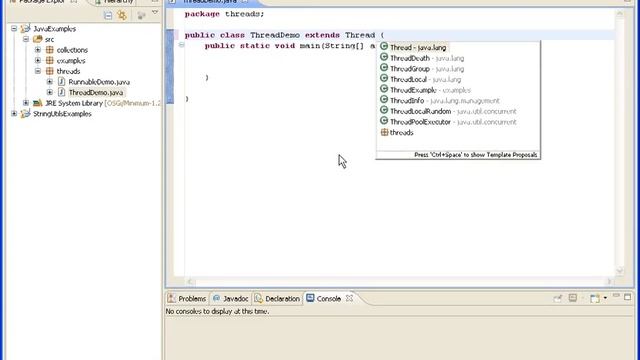Collapse the JavaExamples project node
640x360 pixels.
[x=14, y=29]
